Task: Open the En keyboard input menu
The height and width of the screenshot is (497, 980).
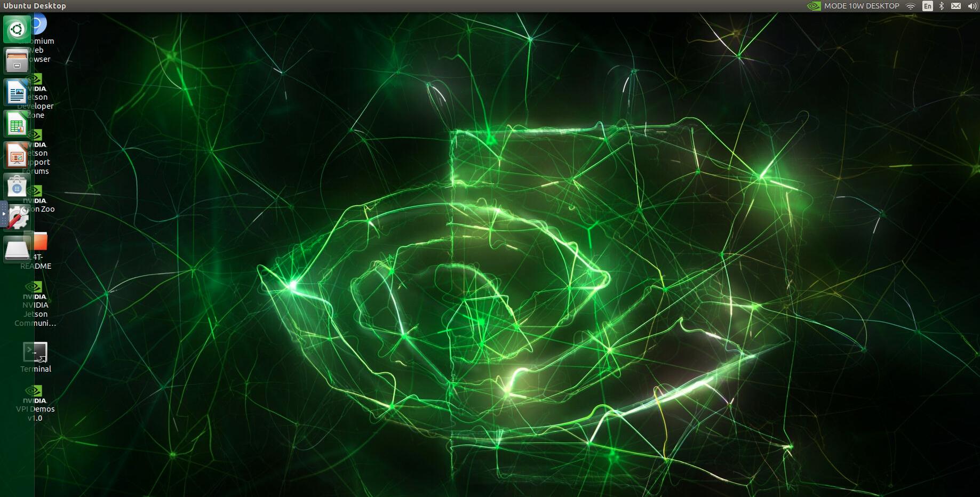Action: pyautogui.click(x=928, y=6)
